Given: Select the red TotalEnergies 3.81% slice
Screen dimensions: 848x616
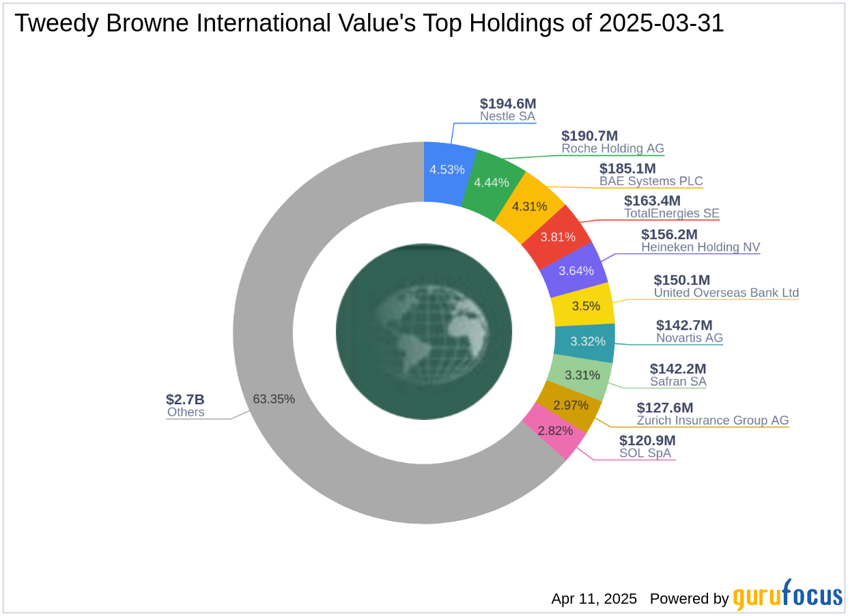Looking at the screenshot, I should pyautogui.click(x=559, y=237).
